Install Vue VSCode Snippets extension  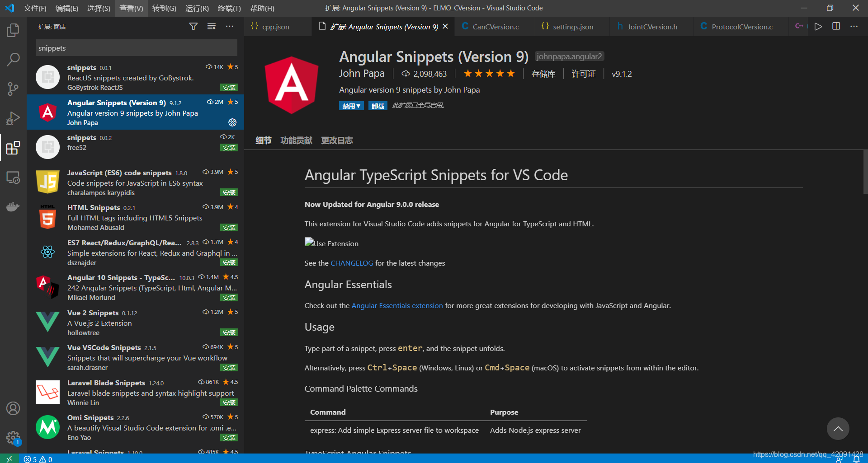coord(229,368)
